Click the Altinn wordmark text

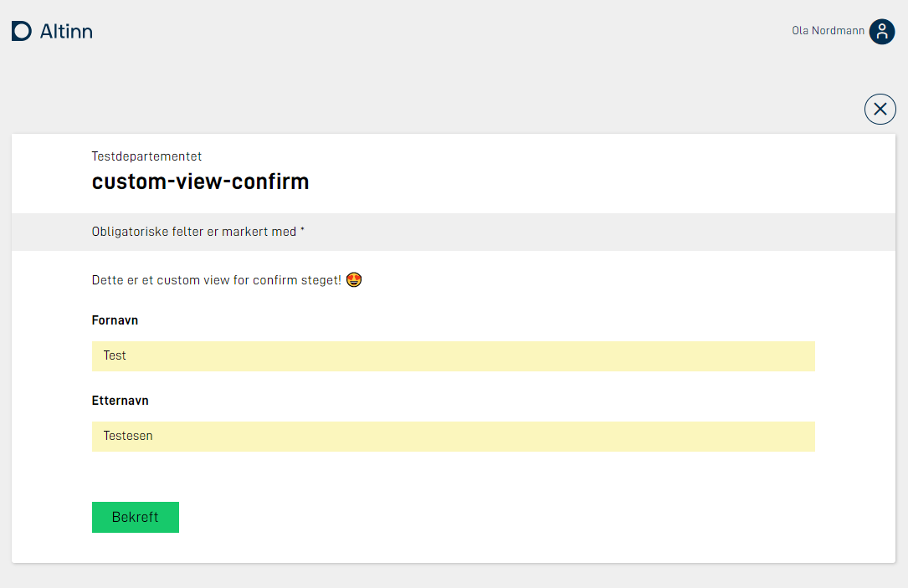[x=66, y=31]
